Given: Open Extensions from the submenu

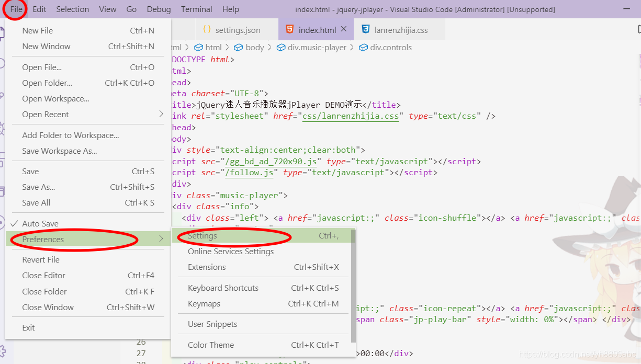Looking at the screenshot, I should [x=262, y=267].
